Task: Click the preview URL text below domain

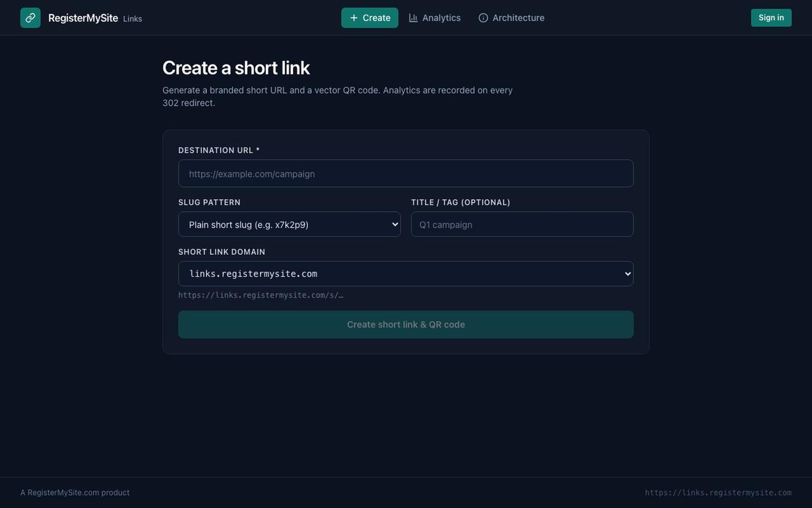Action: pos(260,295)
